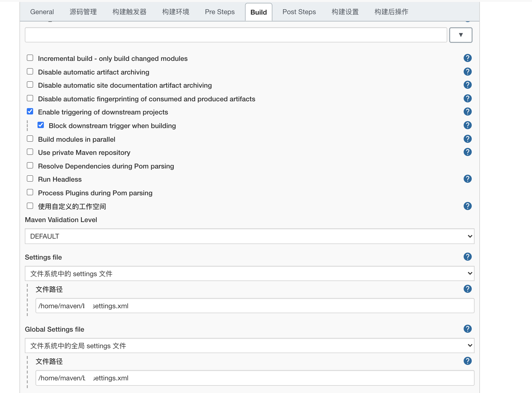This screenshot has height=393, width=532.
Task: Click the help icon beside Disable automatic artifact archiving
Action: [467, 71]
